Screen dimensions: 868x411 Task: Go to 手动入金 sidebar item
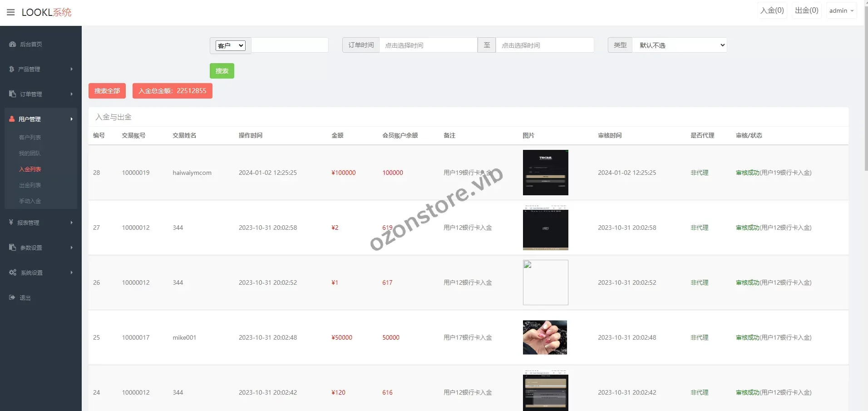click(x=30, y=201)
